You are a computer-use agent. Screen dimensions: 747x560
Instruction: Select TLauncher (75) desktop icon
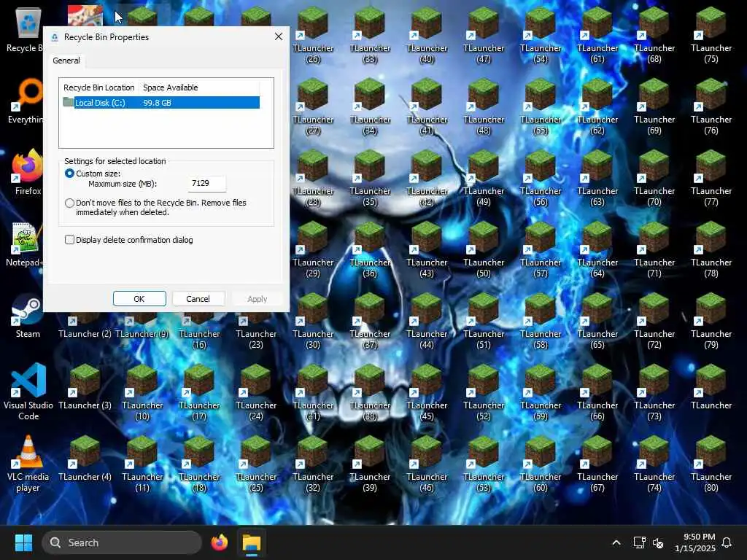coord(711,34)
